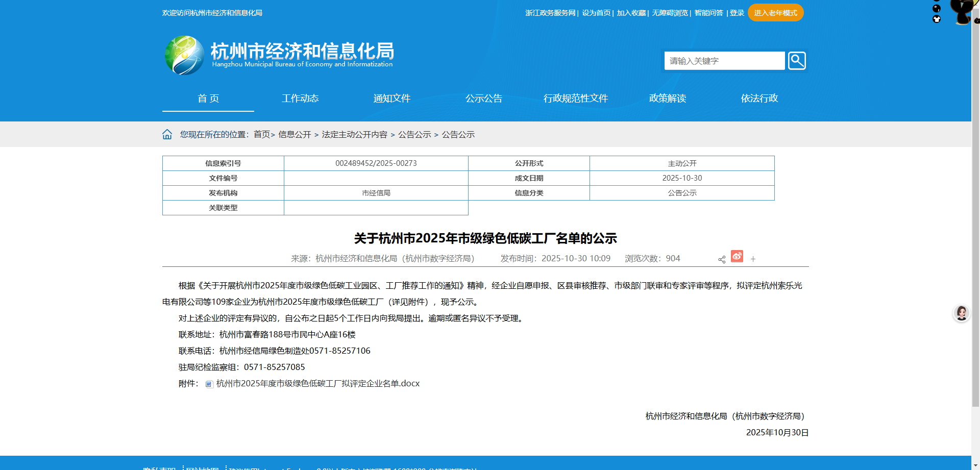Switch to the 政策解读 tab

tap(667, 98)
